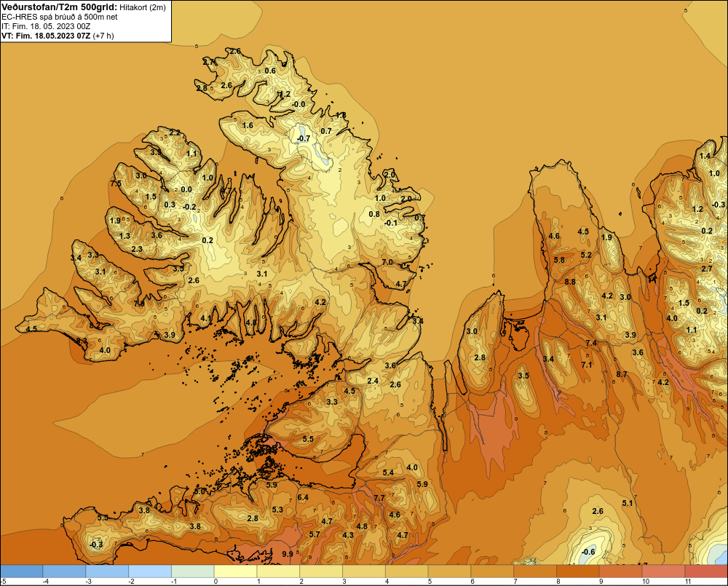The width and height of the screenshot is (728, 586).
Task: Click the 7.7 temperature value on map
Action: click(x=379, y=498)
